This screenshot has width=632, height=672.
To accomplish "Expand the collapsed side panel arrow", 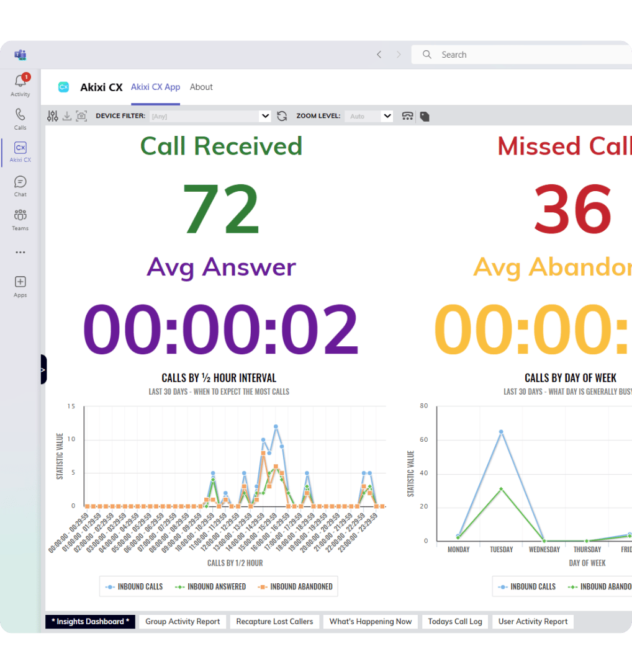I will point(43,369).
